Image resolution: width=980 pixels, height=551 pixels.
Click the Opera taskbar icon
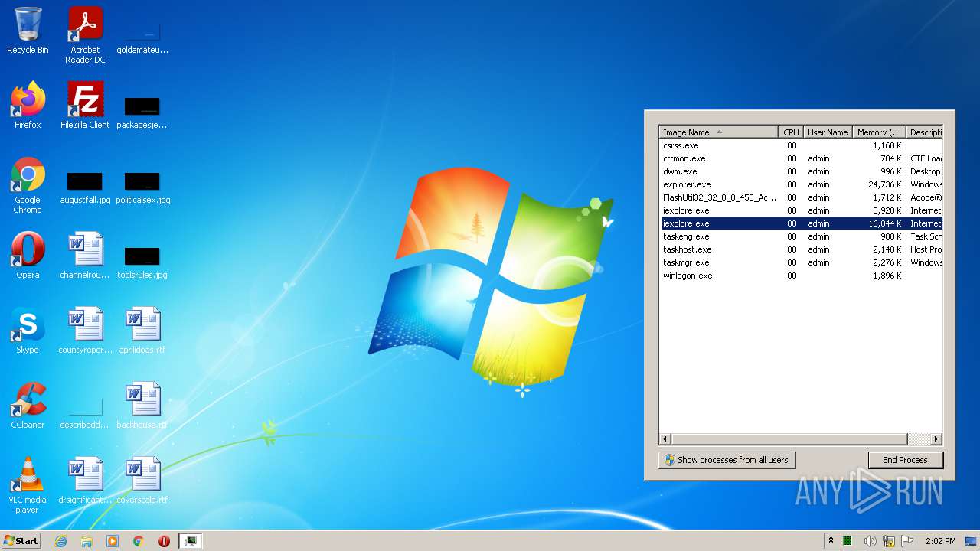[x=164, y=541]
